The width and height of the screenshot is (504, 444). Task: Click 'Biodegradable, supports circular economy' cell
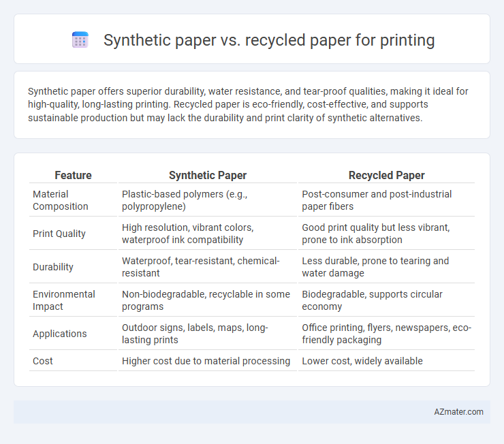386,300
